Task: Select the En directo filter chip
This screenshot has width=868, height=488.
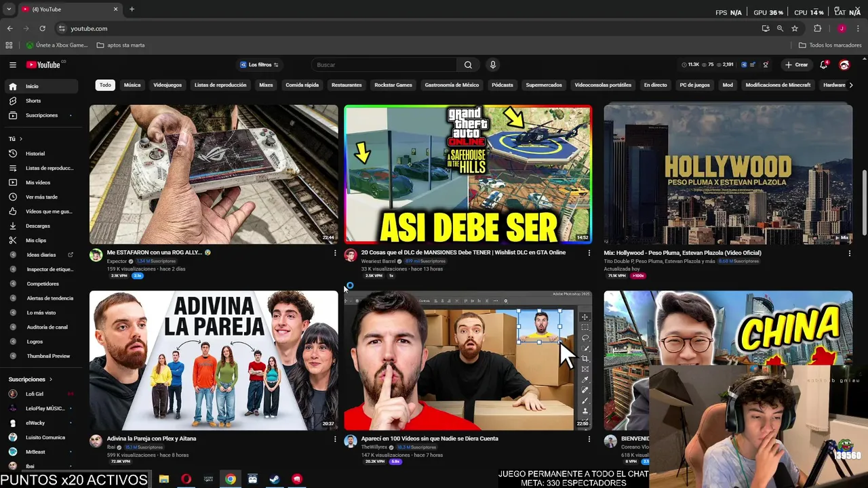Action: click(655, 85)
